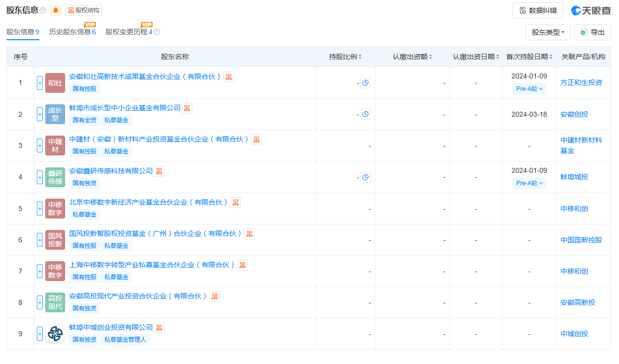Viewport: 619px width, 364px height.
Task: Click structure icon beside 安徽高投现代产业
Action: pyautogui.click(x=215, y=296)
